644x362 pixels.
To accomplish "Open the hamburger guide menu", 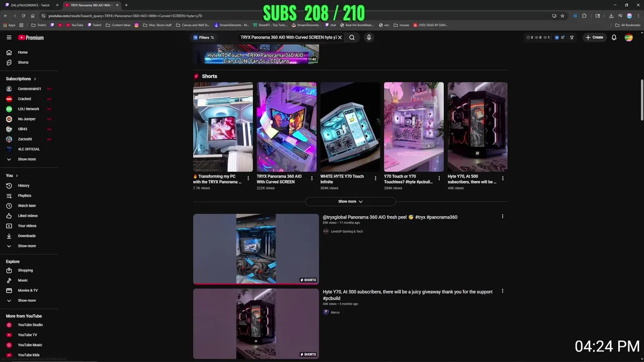I will 9,37.
